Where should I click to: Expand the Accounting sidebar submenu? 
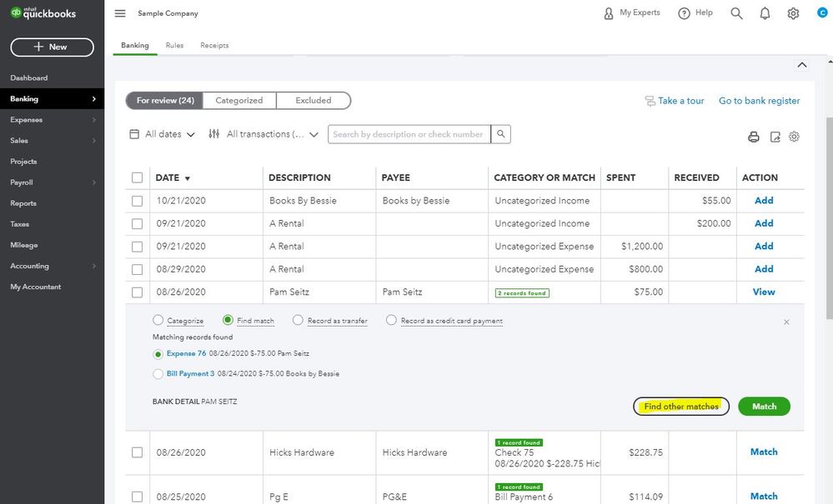(x=94, y=266)
